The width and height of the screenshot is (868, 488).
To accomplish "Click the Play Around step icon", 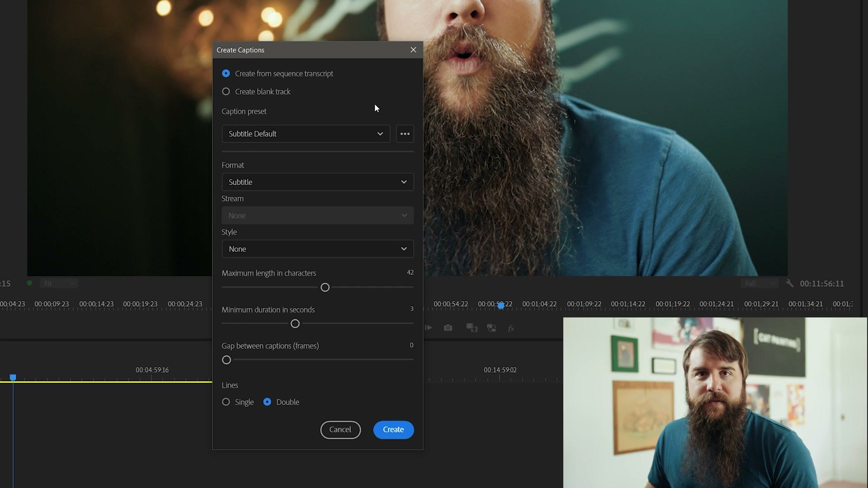I will pyautogui.click(x=429, y=328).
